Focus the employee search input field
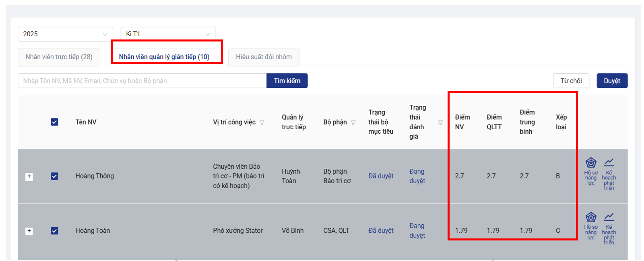This screenshot has height=261, width=644. (142, 81)
